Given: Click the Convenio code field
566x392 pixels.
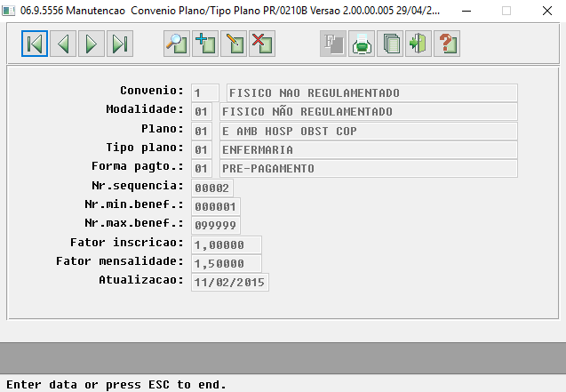Looking at the screenshot, I should coord(205,93).
